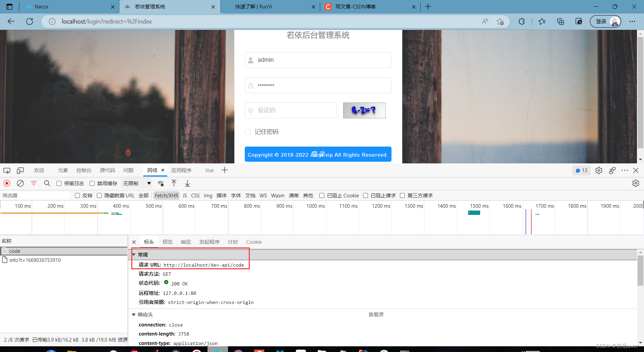Filter requests by CSS
The height and width of the screenshot is (352, 644).
tap(195, 195)
